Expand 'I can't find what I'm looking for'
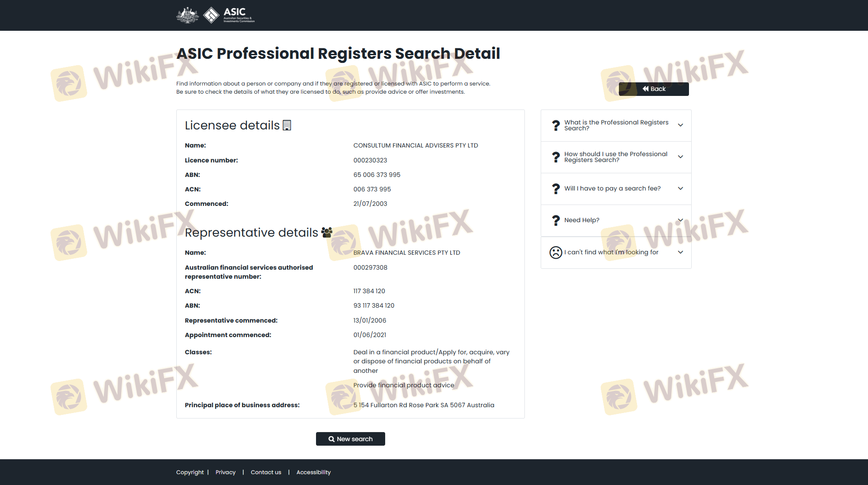Image resolution: width=868 pixels, height=485 pixels. tap(680, 252)
